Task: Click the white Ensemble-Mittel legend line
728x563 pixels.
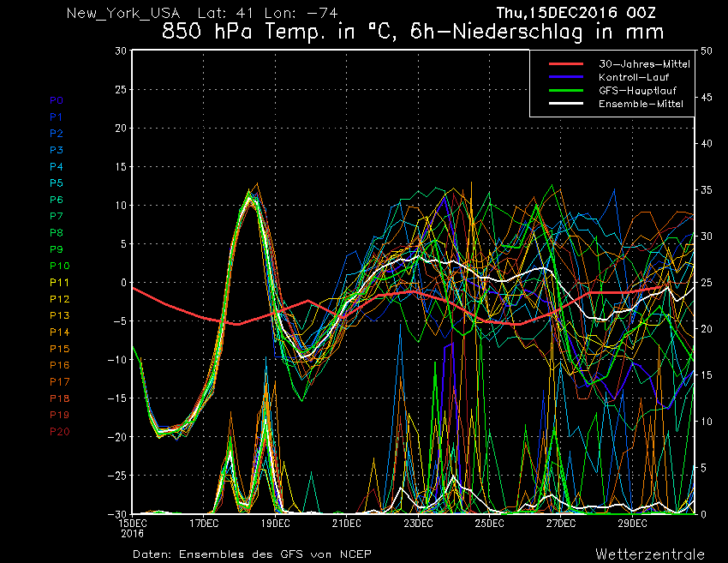Action: tap(566, 103)
